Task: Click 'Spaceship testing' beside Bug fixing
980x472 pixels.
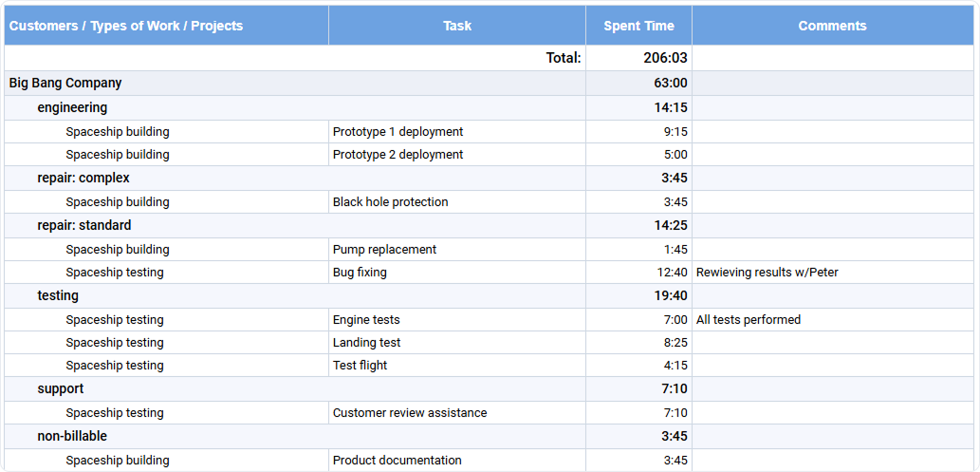Action: click(x=115, y=273)
